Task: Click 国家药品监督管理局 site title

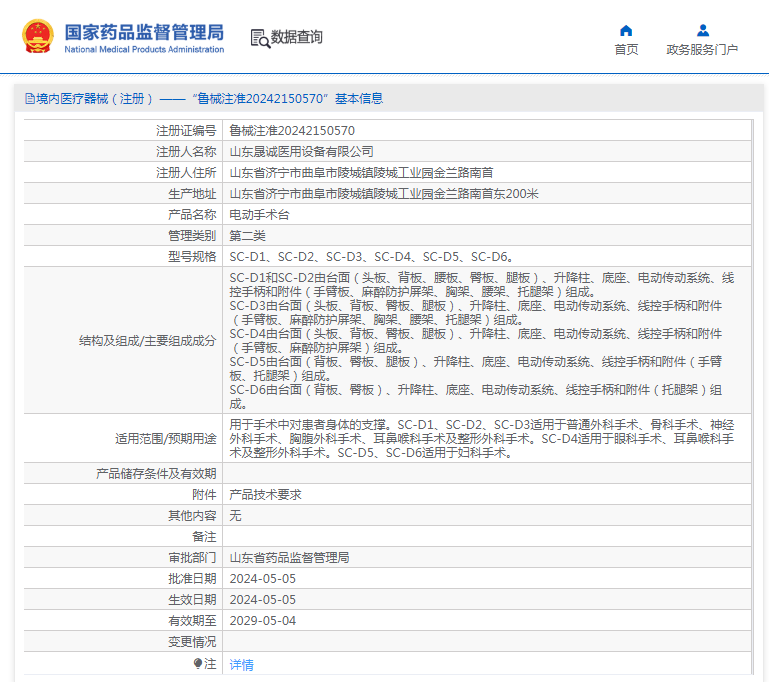Action: click(144, 32)
